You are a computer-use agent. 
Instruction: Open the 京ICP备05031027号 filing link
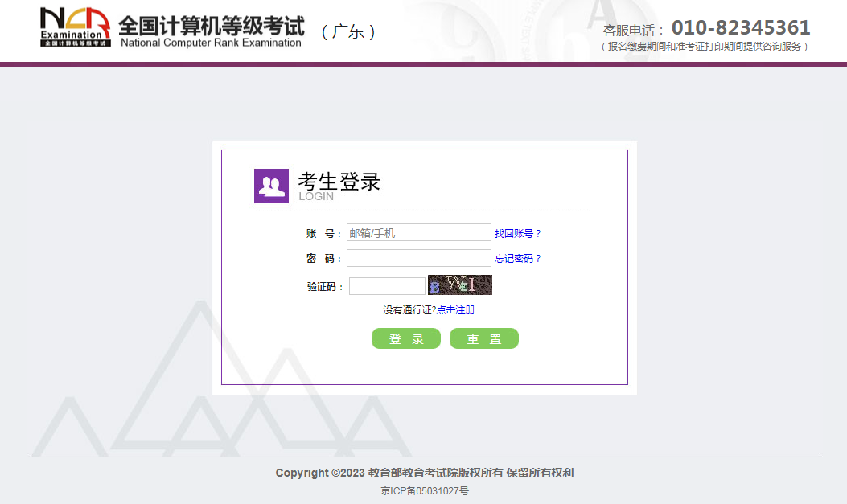click(423, 490)
